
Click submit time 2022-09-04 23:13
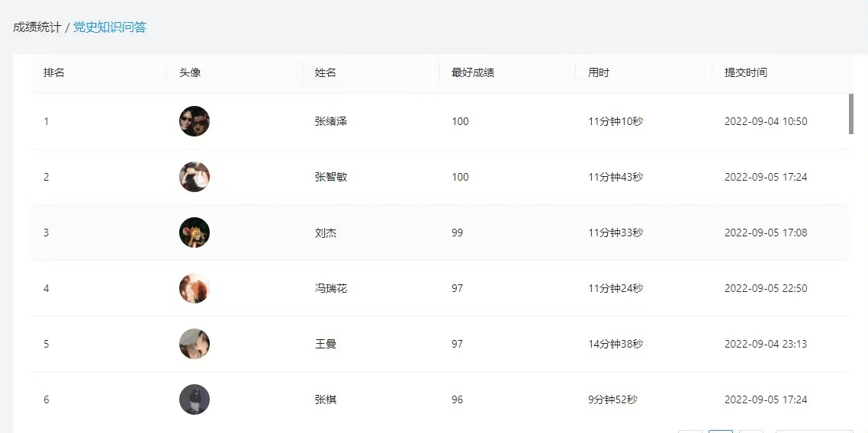coord(766,344)
